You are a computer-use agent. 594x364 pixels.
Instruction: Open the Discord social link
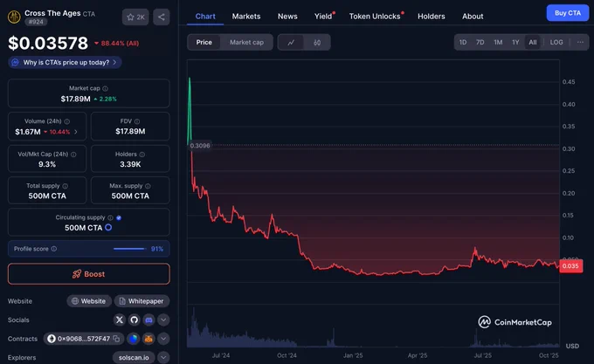tap(148, 320)
